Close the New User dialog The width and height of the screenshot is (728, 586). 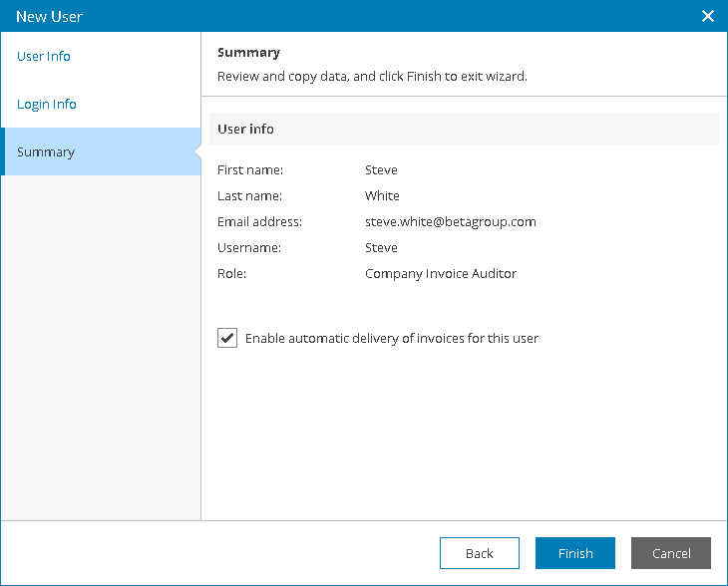pos(708,16)
